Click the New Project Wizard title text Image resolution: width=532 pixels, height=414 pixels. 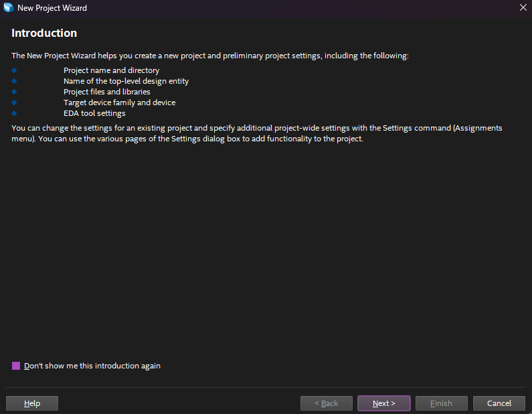coord(52,8)
